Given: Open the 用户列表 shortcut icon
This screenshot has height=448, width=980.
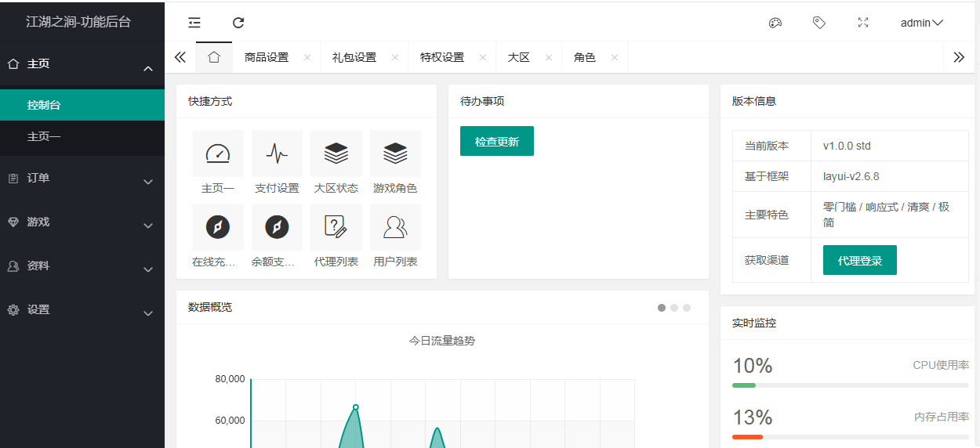Looking at the screenshot, I should click(x=395, y=227).
